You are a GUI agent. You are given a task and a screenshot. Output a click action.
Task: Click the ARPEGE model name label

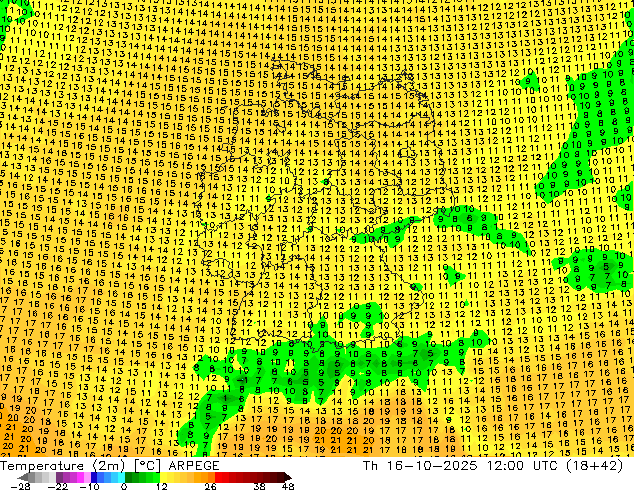coord(194,466)
